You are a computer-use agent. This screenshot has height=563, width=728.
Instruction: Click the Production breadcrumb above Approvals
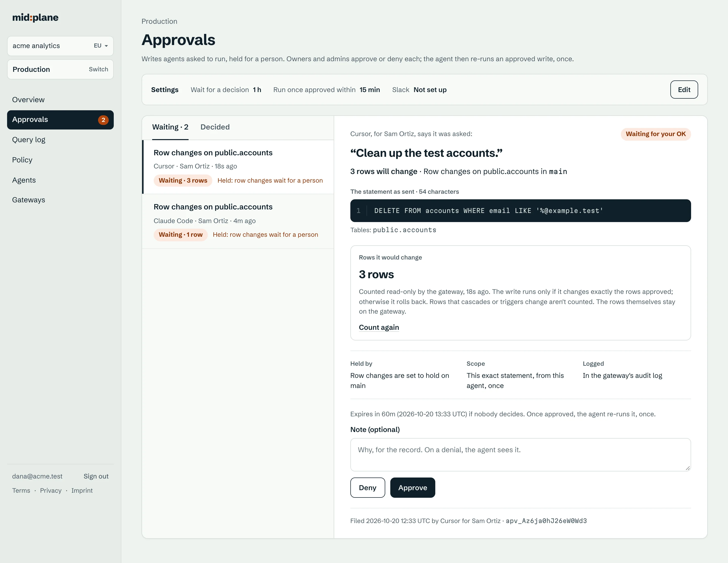click(159, 21)
